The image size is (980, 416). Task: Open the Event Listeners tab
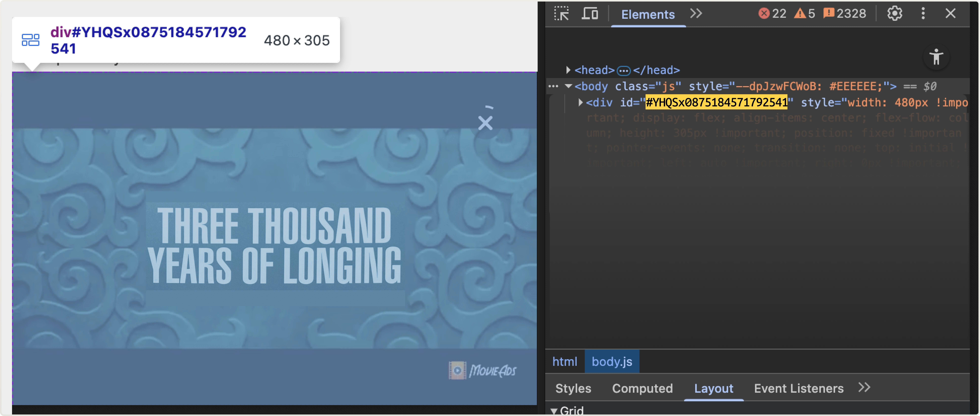pyautogui.click(x=799, y=388)
